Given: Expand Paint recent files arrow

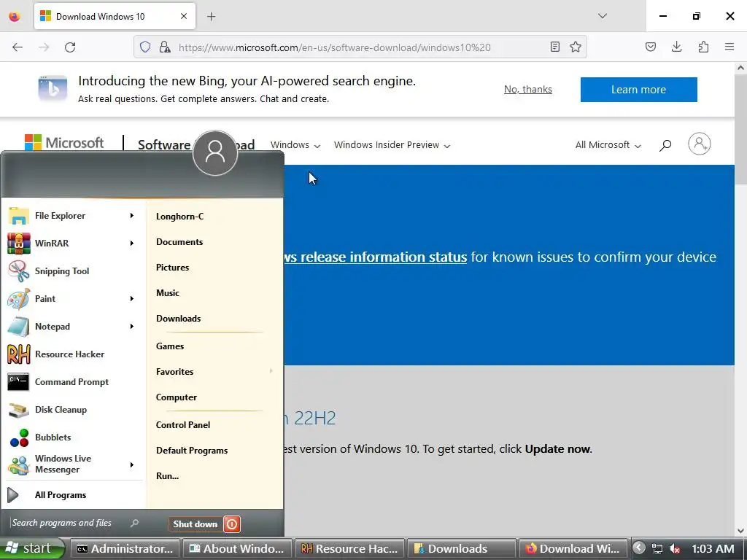Looking at the screenshot, I should point(132,298).
